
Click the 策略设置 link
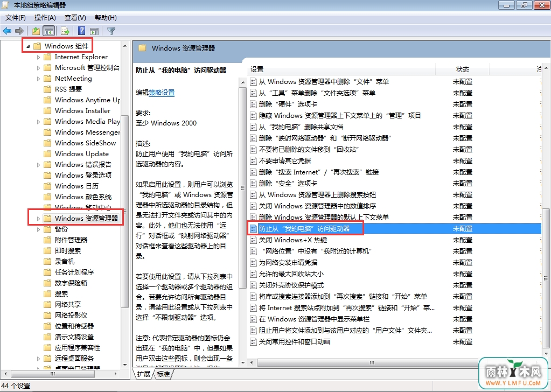pyautogui.click(x=161, y=93)
